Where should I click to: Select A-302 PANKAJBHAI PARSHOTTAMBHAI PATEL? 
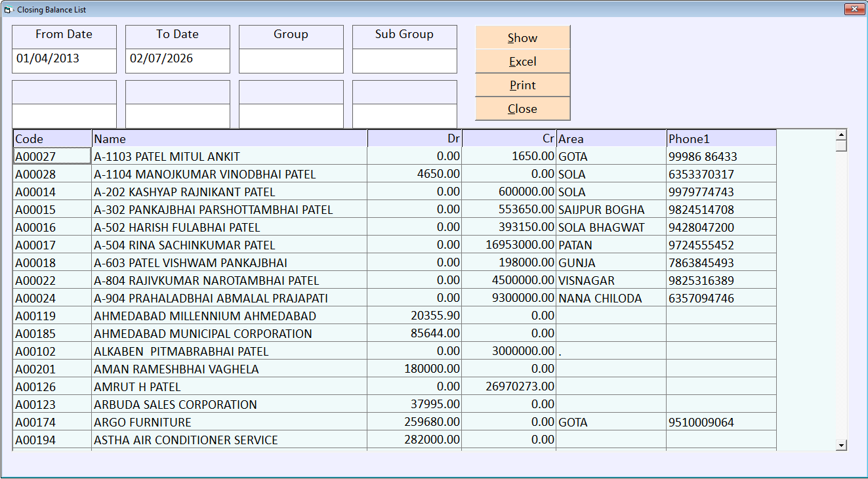[230, 209]
